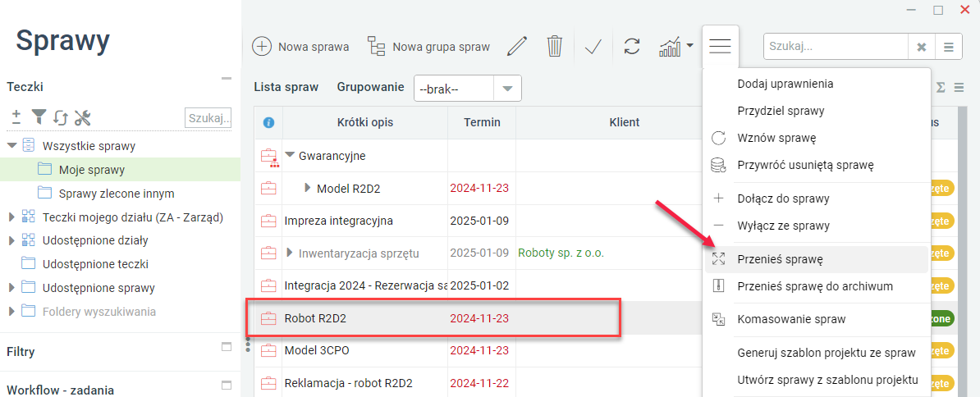
Task: Expand Teczki mojego działu (ZA - Zarząd)
Action: pos(11,217)
